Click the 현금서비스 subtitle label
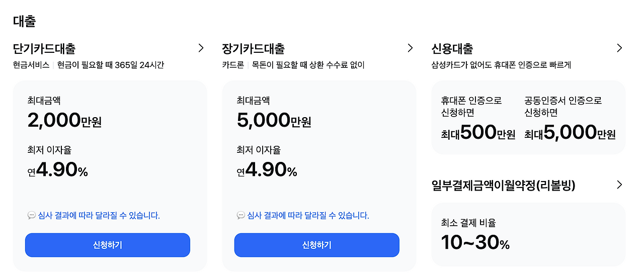This screenshot has height=274, width=644. tap(31, 65)
